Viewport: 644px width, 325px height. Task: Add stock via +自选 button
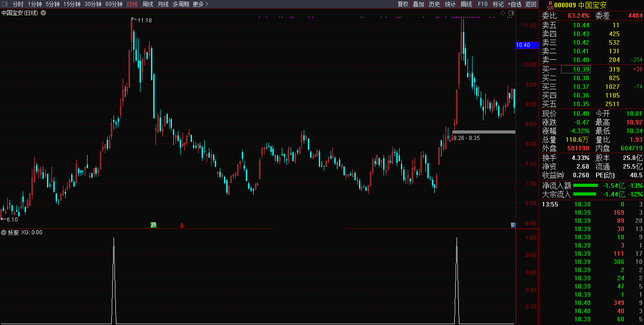pos(514,4)
